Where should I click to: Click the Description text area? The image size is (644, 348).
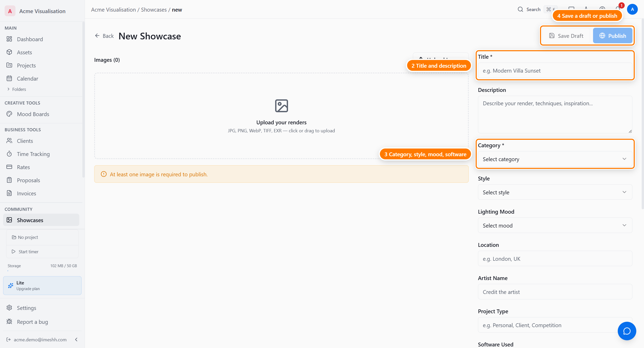click(555, 115)
